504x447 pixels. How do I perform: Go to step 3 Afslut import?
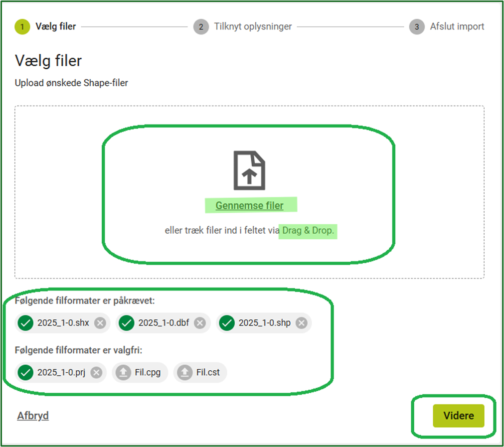[447, 26]
